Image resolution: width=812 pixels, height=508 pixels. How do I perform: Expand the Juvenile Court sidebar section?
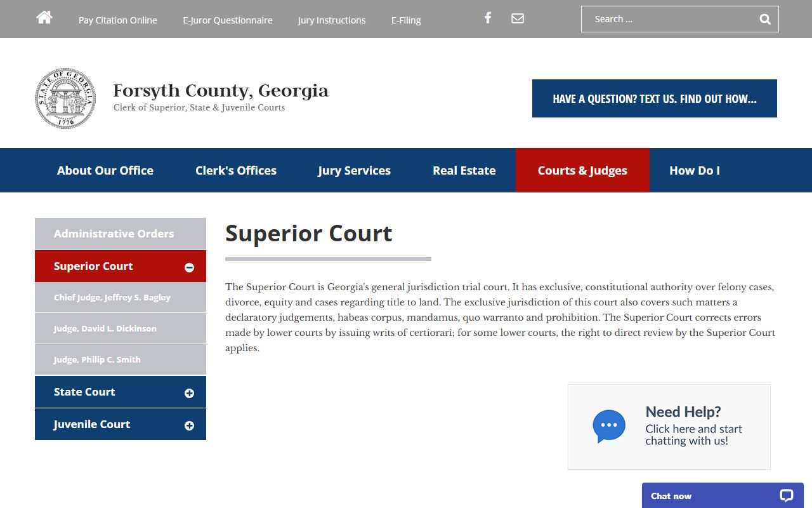click(189, 425)
